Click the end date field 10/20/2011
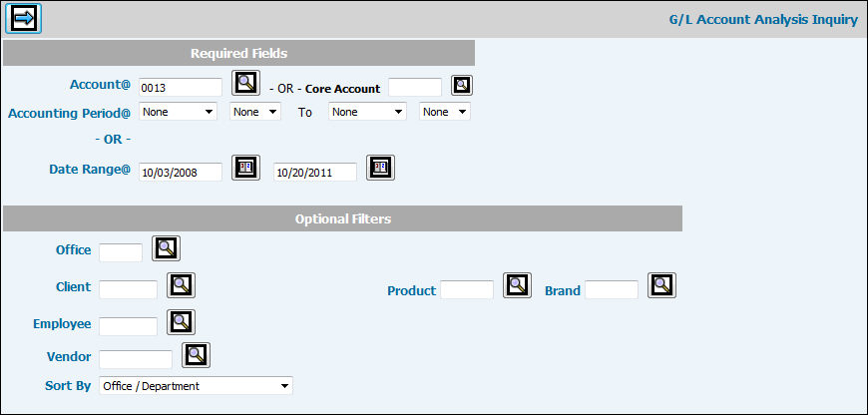The height and width of the screenshot is (415, 868). [314, 172]
